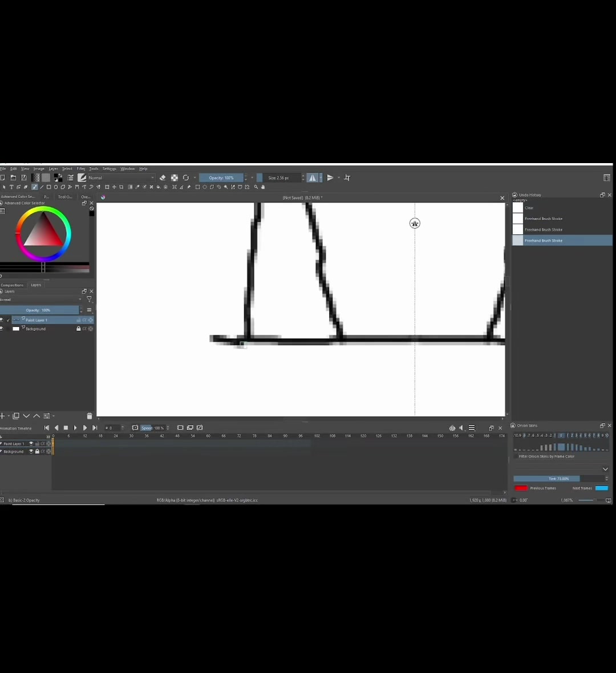The image size is (616, 673).
Task: Move the layer down
Action: point(26,416)
